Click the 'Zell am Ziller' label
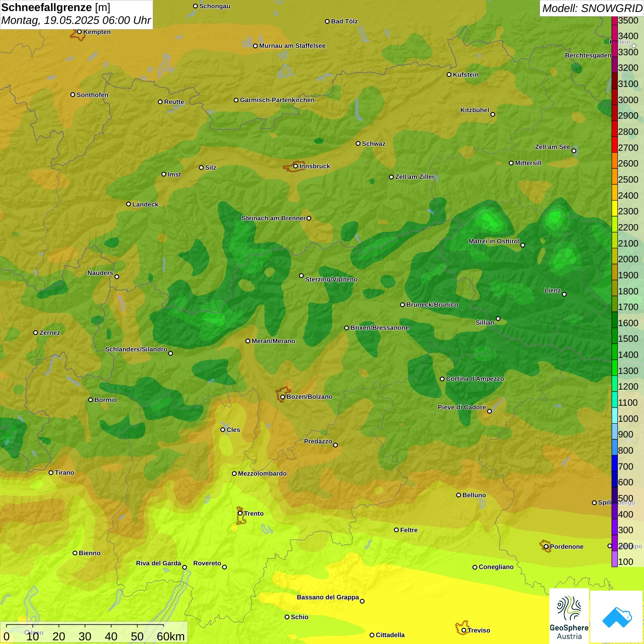The height and width of the screenshot is (644, 644). click(x=414, y=177)
